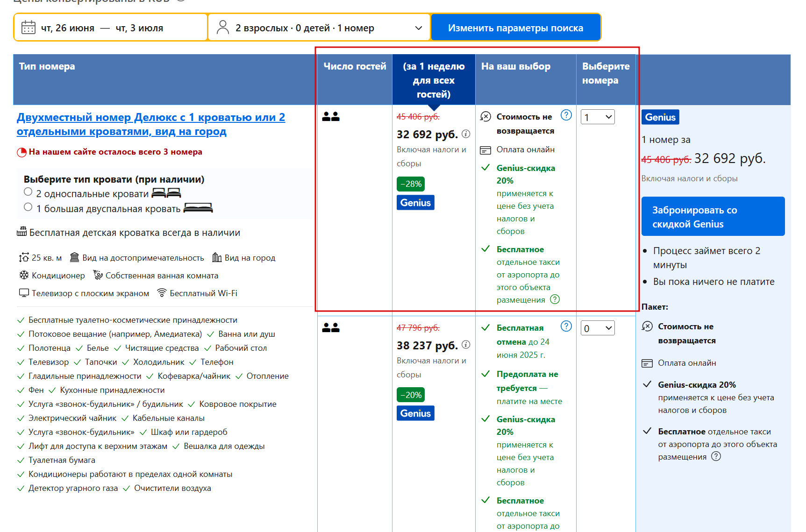Click '2 взрослых · 0 детей · 1 номер' field

(x=319, y=28)
